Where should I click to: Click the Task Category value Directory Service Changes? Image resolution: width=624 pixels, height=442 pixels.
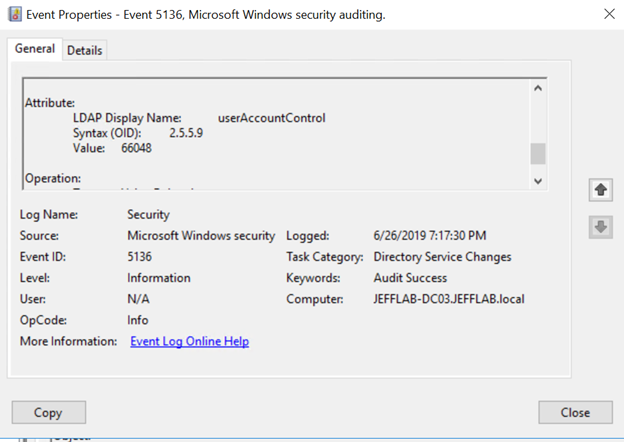pyautogui.click(x=442, y=257)
